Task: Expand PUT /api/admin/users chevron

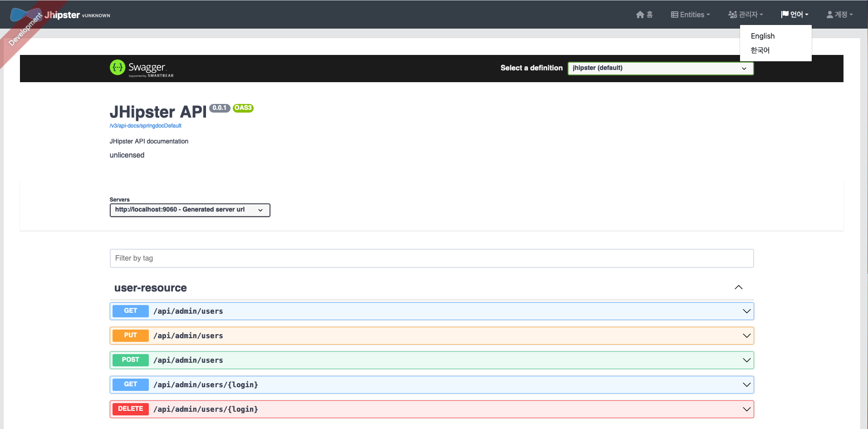Action: pos(746,335)
